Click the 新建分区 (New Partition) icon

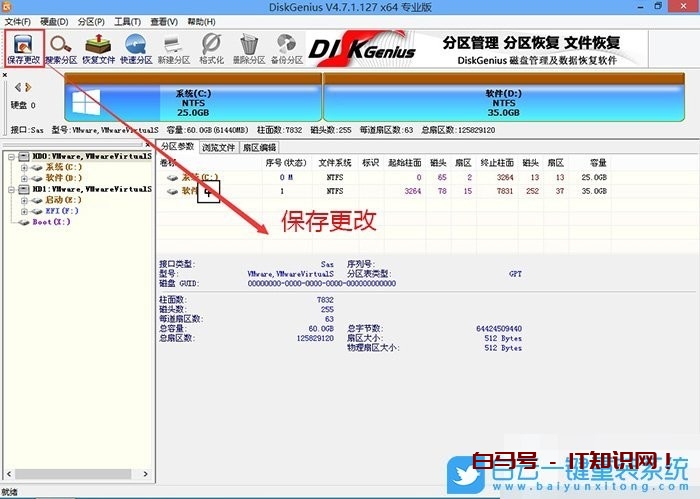(174, 47)
